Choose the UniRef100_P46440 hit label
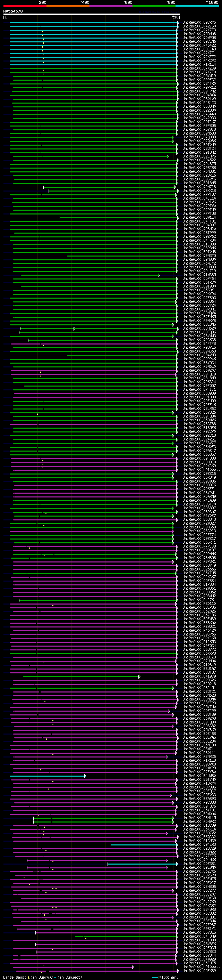 [199, 114]
